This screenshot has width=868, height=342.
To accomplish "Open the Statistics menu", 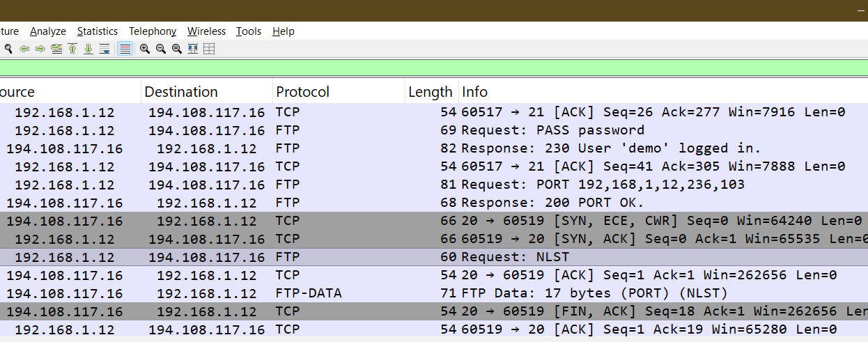I will point(98,31).
